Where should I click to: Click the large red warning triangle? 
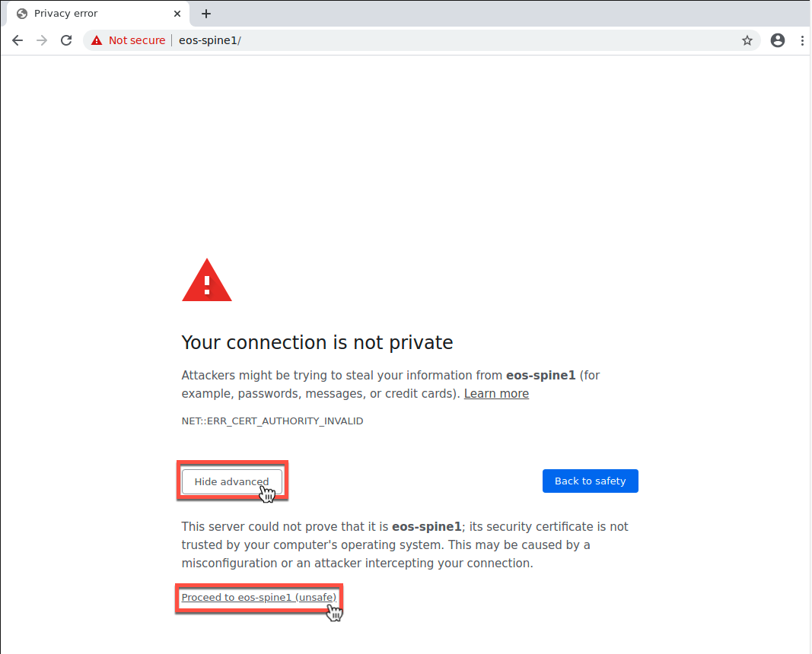(x=207, y=281)
